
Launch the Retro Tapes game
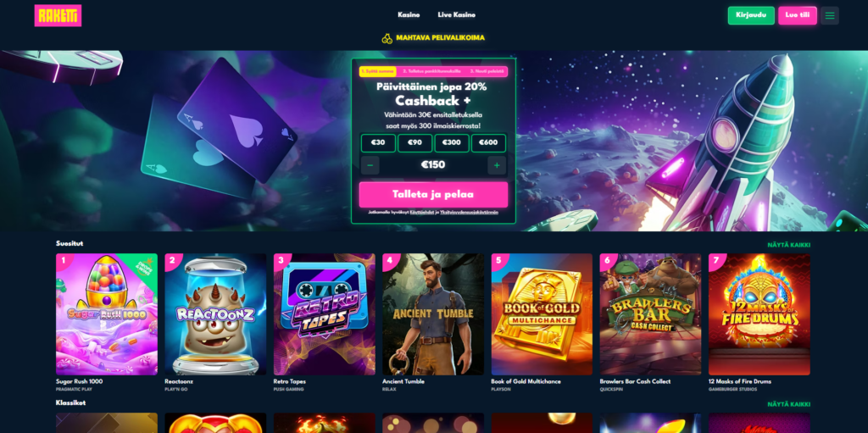(x=325, y=314)
